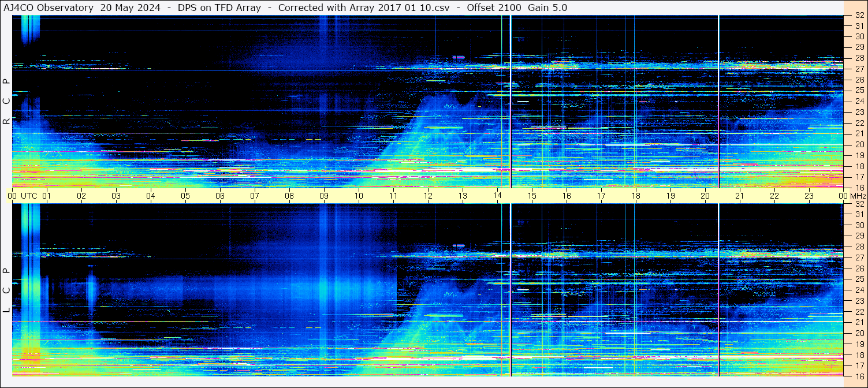
Task: Select the 24 MHz label on LCP scale
Action: pyautogui.click(x=859, y=290)
